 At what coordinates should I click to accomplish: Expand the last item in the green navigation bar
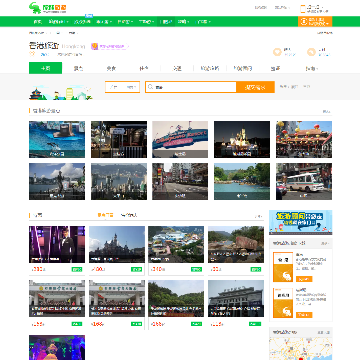(x=203, y=22)
